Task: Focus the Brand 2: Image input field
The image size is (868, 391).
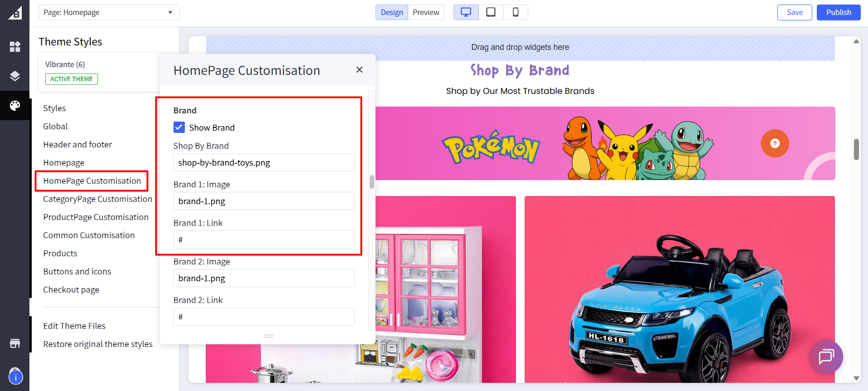Action: tap(264, 278)
